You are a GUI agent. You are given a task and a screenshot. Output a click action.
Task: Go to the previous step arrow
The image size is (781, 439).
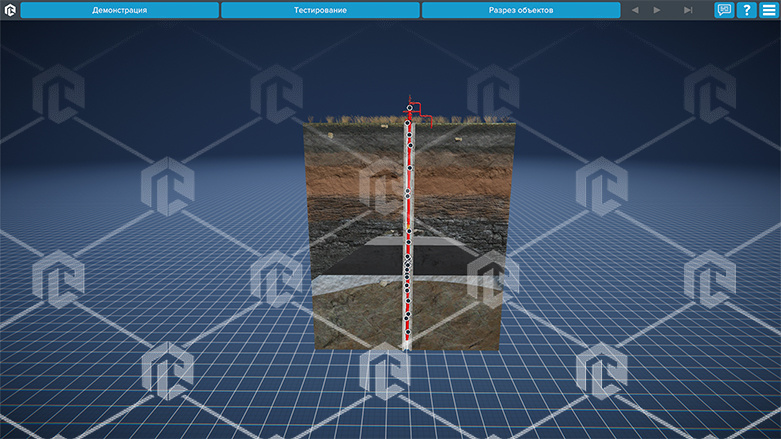pyautogui.click(x=634, y=10)
